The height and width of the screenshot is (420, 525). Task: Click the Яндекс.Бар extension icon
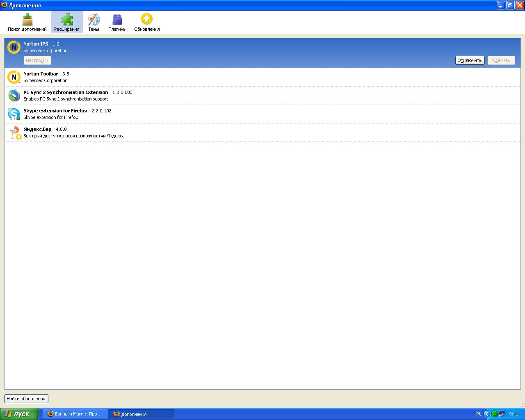(x=15, y=132)
